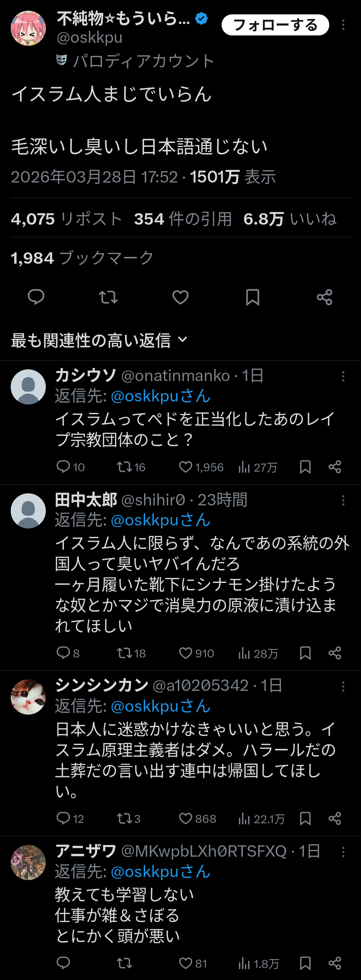Reply to the tweet using the comment icon

36,298
